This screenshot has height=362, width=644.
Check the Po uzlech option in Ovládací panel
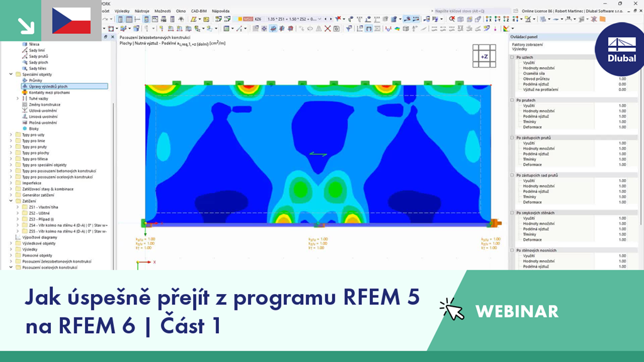click(512, 58)
